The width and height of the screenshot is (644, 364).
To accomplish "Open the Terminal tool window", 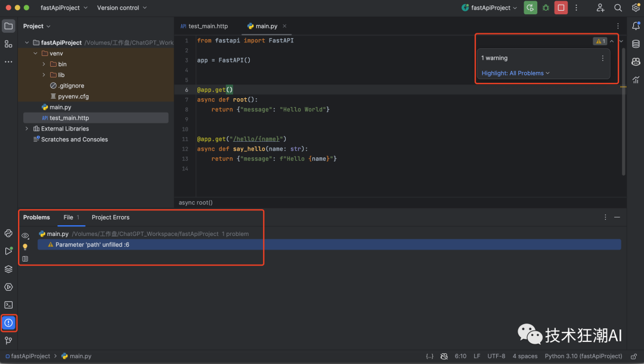I will (x=8, y=305).
